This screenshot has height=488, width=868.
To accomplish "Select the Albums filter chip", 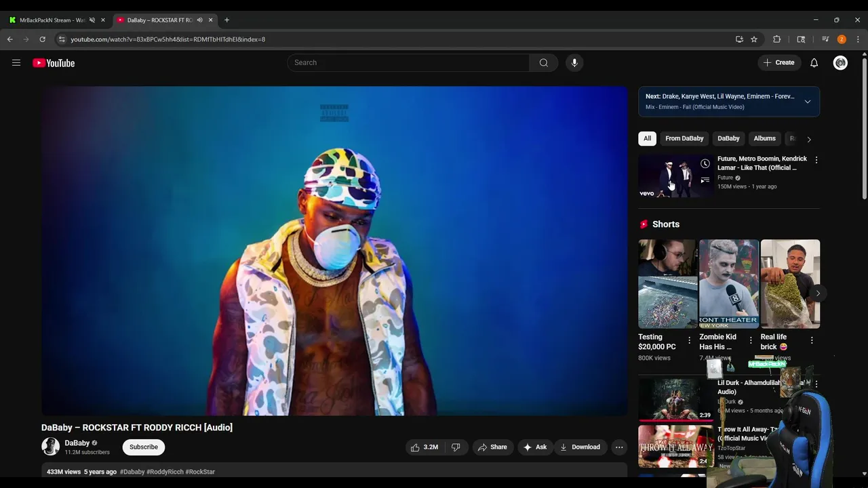I will 764,138.
